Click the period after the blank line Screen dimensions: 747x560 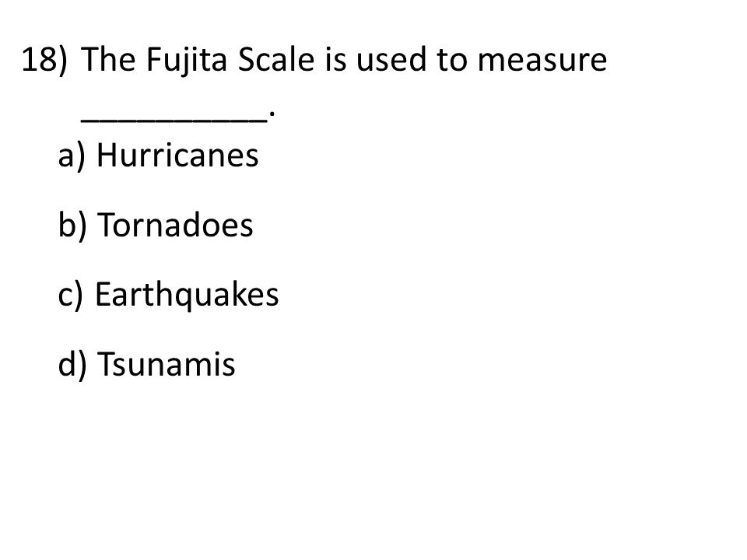click(x=272, y=114)
